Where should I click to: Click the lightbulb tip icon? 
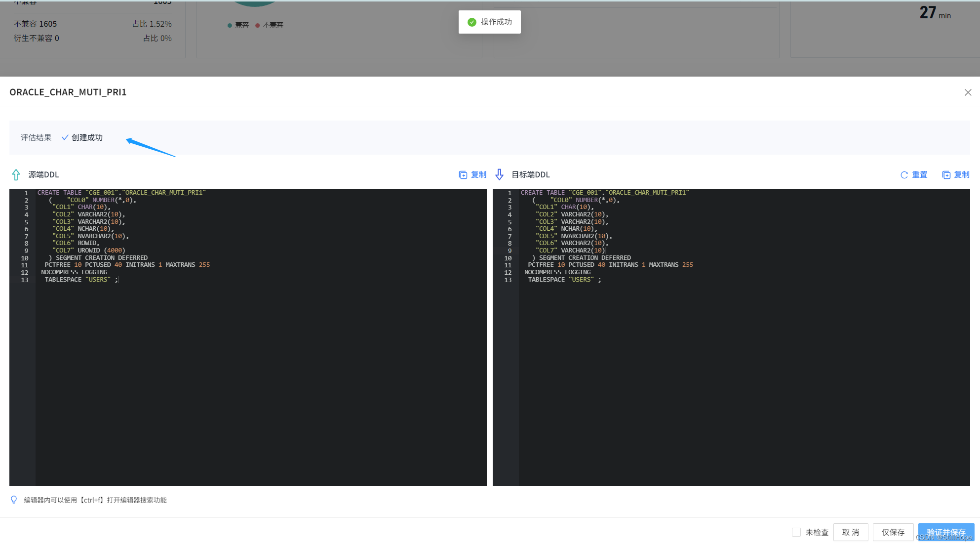click(14, 500)
